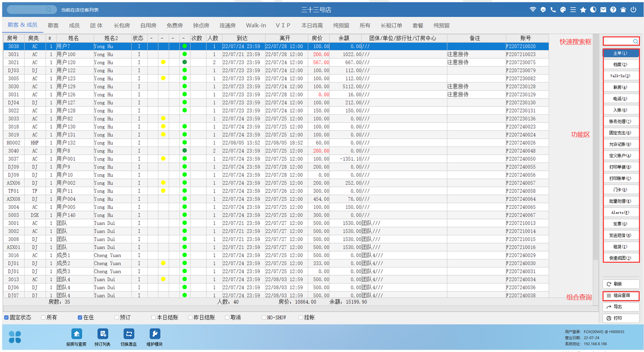Open the 团体 tab
This screenshot has height=352, width=644.
tap(96, 26)
